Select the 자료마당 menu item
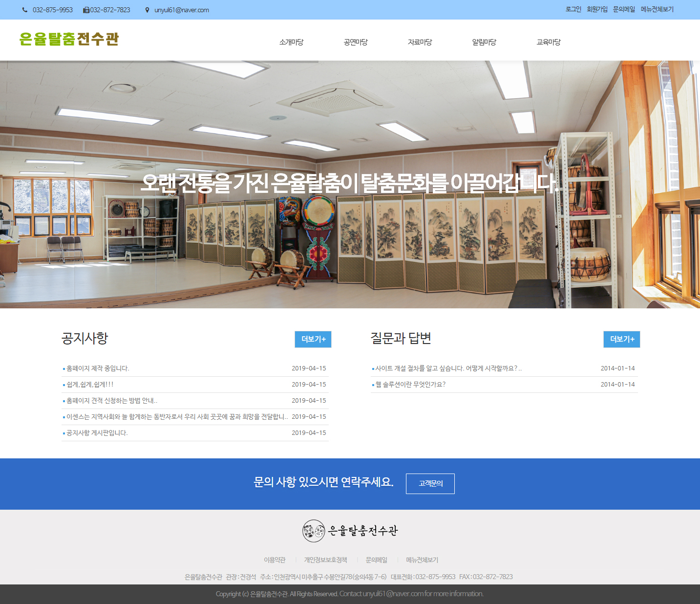This screenshot has width=700, height=604. (420, 42)
